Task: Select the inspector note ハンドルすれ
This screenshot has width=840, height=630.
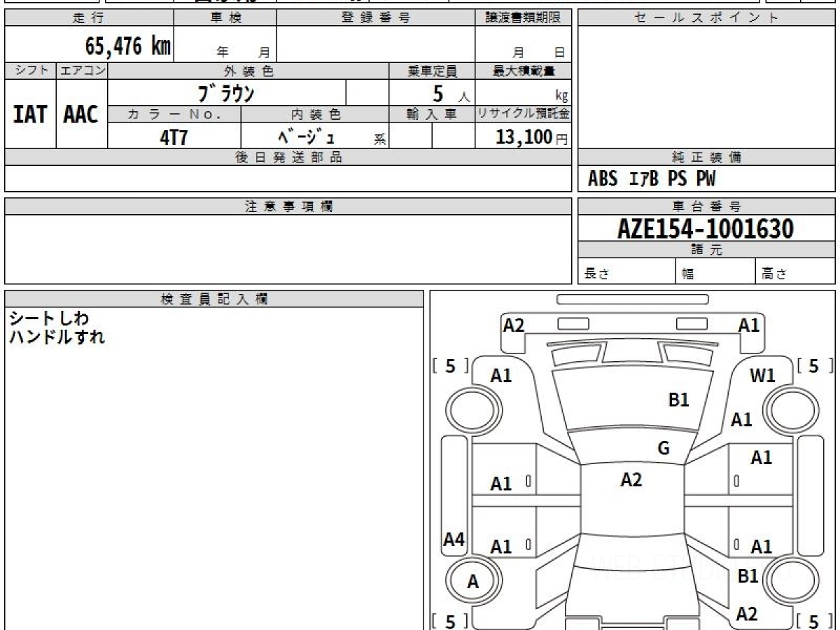Action: coord(57,337)
